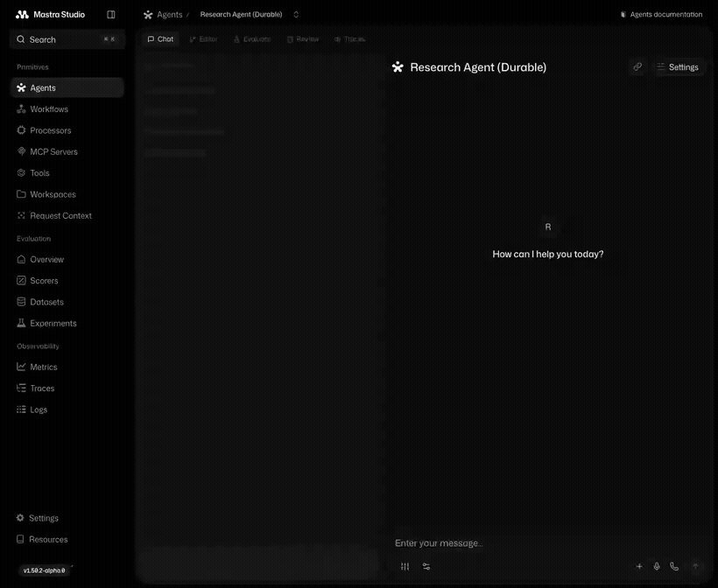Open the horizontal sliders options icon in the composer

pyautogui.click(x=426, y=566)
